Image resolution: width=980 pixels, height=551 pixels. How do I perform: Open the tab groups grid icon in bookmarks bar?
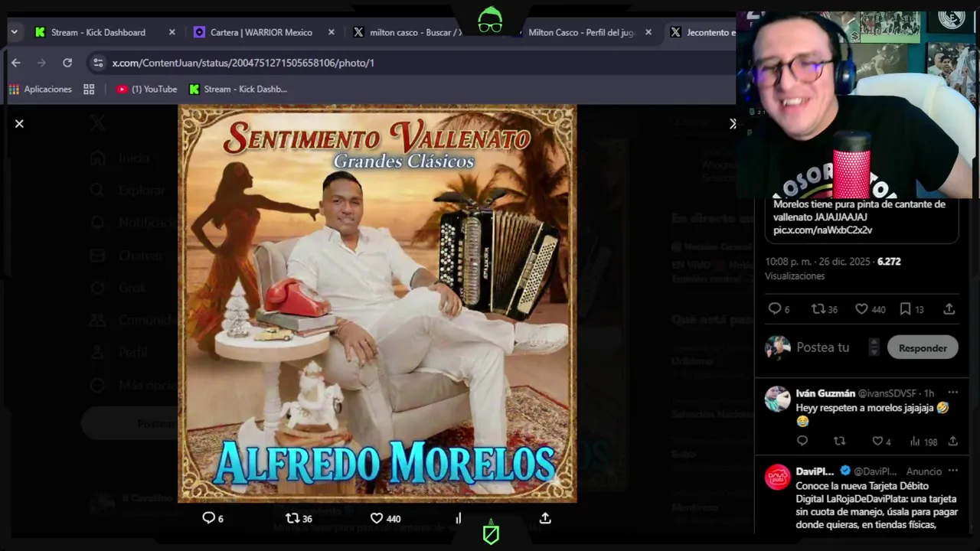[x=89, y=89]
